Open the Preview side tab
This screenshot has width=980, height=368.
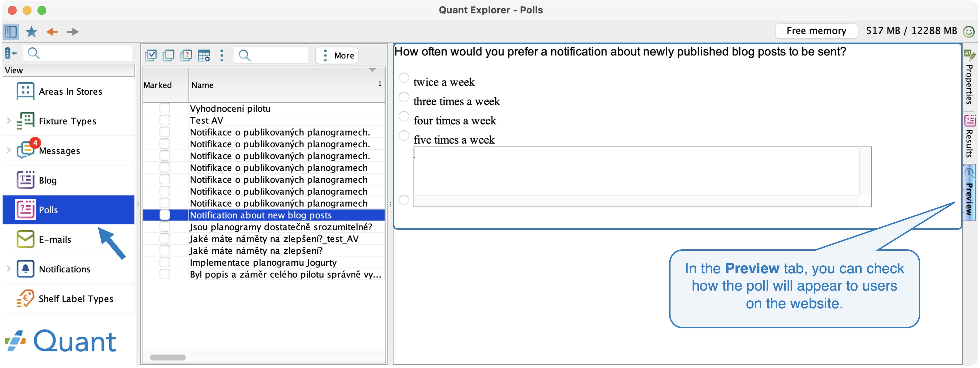click(970, 193)
